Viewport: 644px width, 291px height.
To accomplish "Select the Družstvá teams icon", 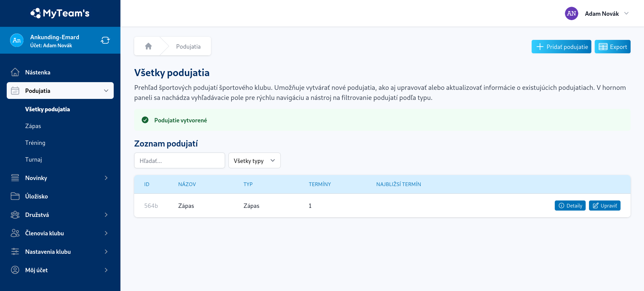I will [15, 215].
